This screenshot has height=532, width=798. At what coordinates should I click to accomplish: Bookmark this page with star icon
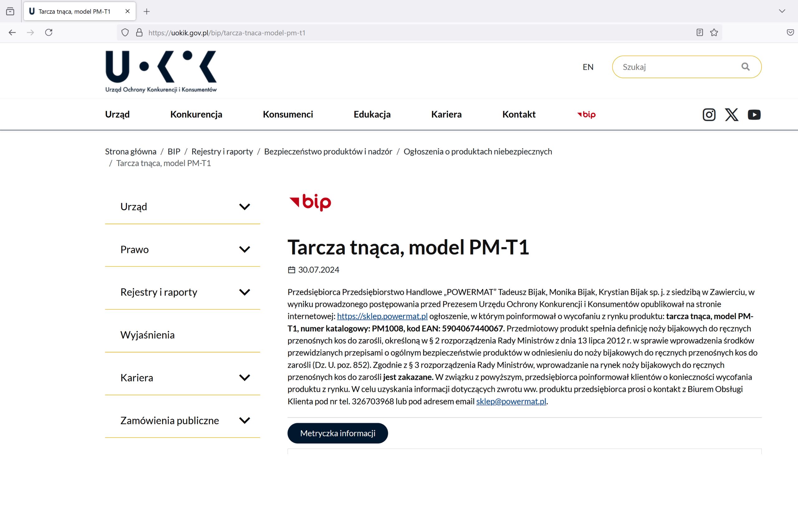click(x=714, y=33)
